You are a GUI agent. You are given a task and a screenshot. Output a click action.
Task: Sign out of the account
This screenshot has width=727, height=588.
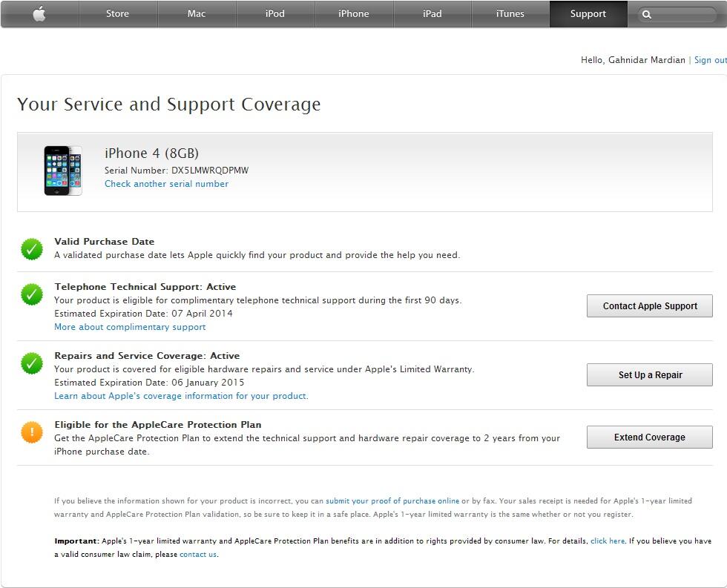711,60
